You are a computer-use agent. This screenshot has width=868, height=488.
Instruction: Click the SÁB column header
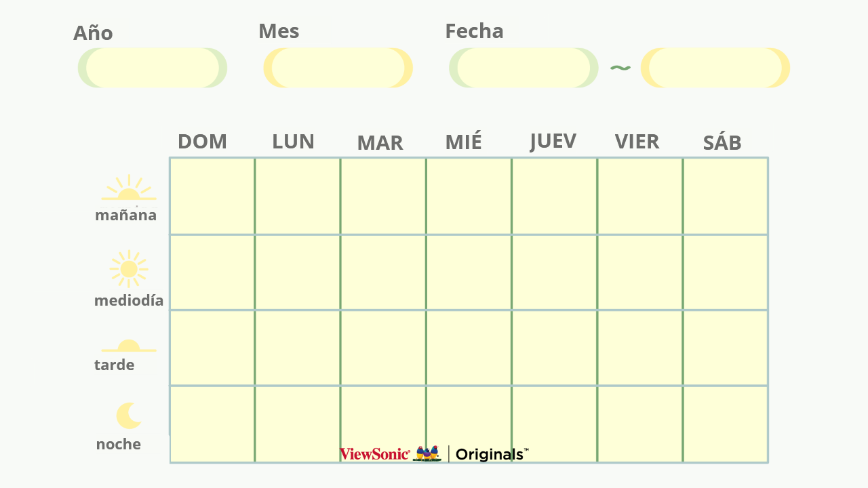pos(722,143)
